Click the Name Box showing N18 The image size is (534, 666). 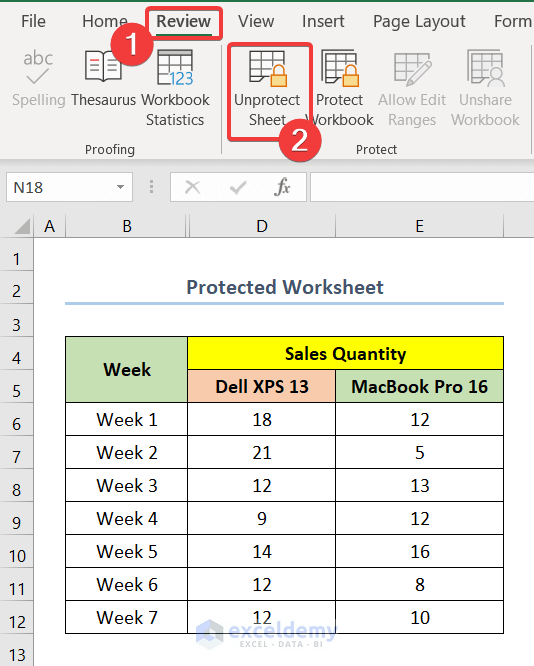(x=69, y=187)
